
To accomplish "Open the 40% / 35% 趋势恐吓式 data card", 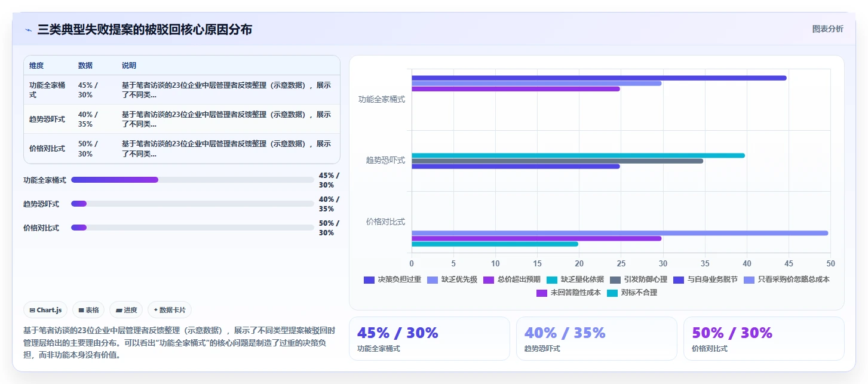I will (x=596, y=339).
